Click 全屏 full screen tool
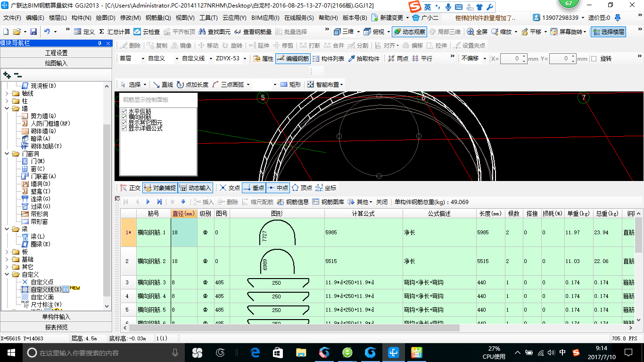 477,32
